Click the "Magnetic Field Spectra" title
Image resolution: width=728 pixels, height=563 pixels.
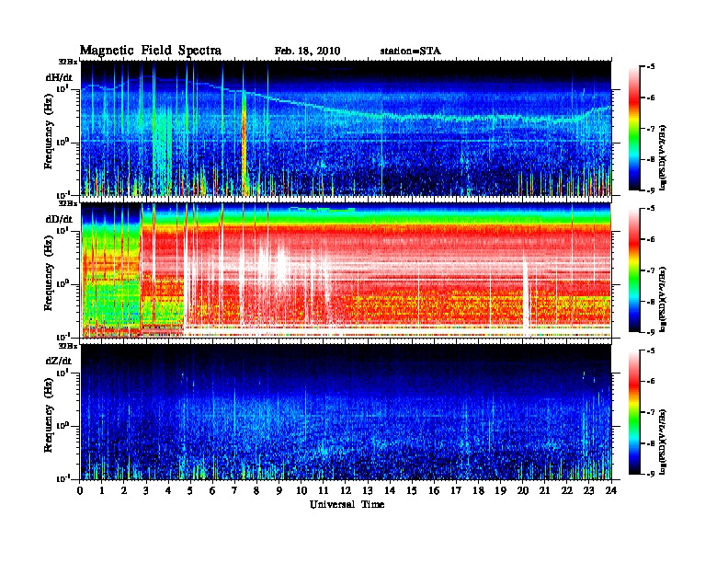pos(151,51)
